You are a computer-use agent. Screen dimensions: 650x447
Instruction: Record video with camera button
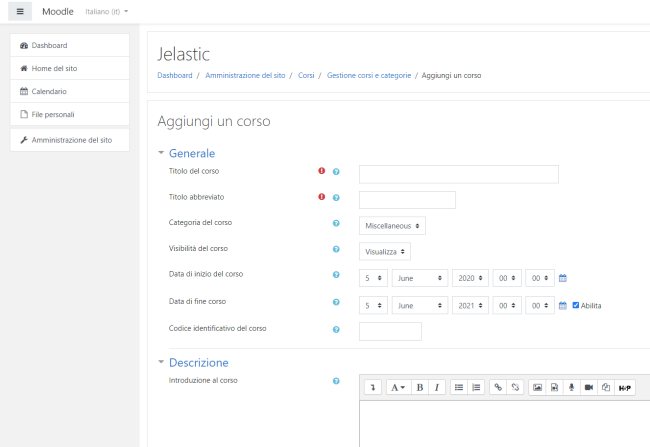coord(589,387)
